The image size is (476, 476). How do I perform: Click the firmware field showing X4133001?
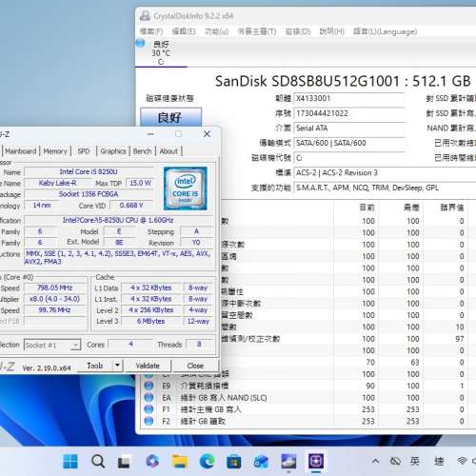click(349, 98)
